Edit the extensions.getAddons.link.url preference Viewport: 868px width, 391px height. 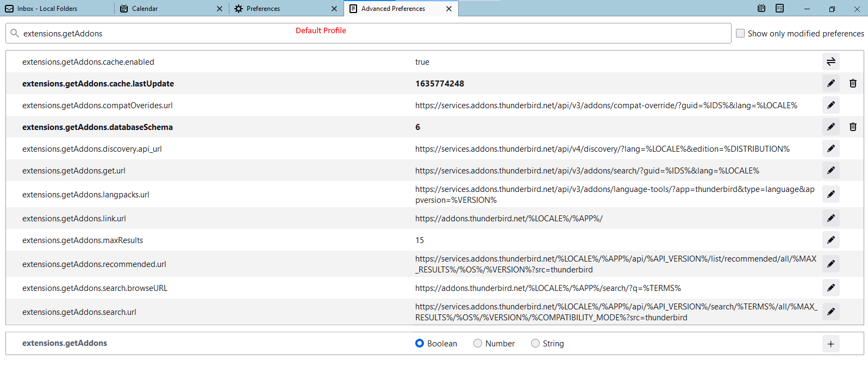coord(830,218)
